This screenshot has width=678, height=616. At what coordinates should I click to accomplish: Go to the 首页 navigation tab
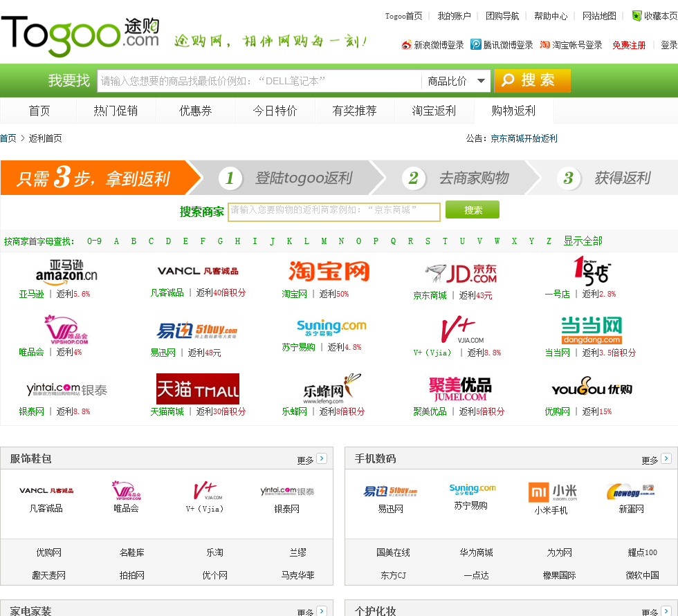pos(39,111)
